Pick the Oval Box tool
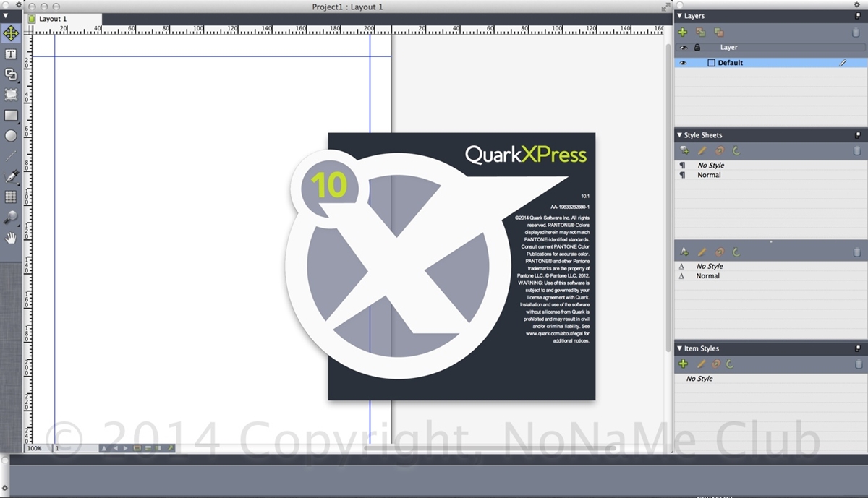Image resolution: width=868 pixels, height=498 pixels. pyautogui.click(x=11, y=135)
